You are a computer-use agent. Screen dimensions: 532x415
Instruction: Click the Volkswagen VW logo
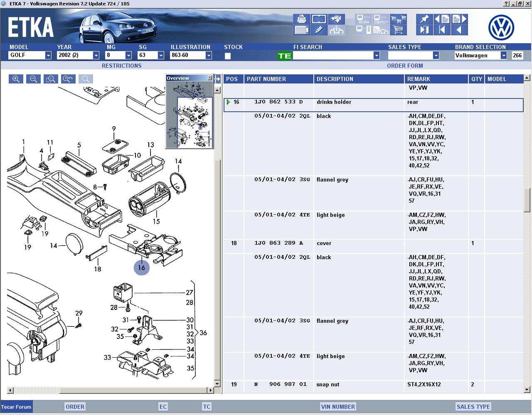tap(501, 27)
